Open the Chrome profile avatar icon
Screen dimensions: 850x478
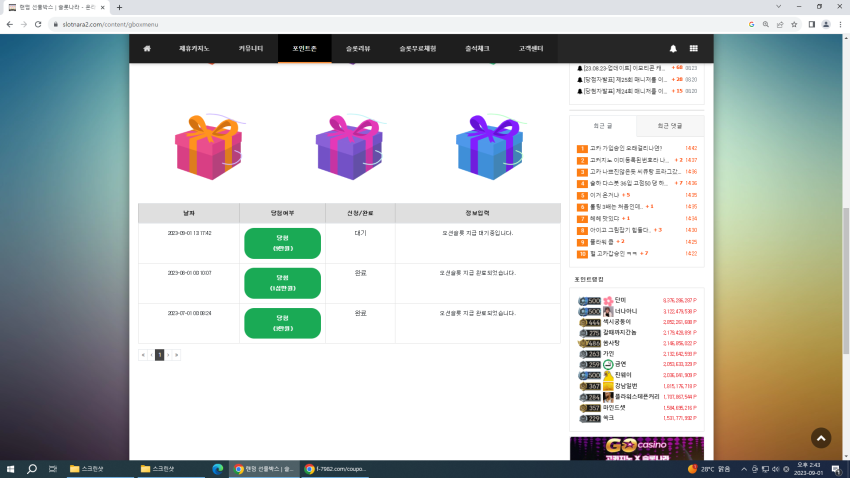(x=826, y=24)
